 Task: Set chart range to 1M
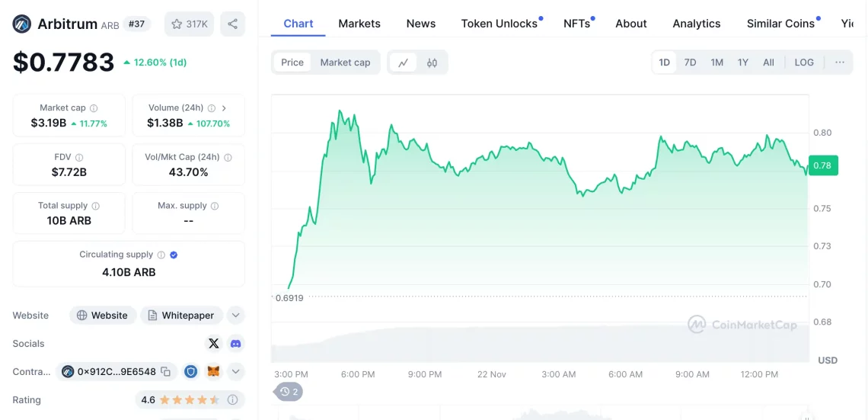[717, 62]
